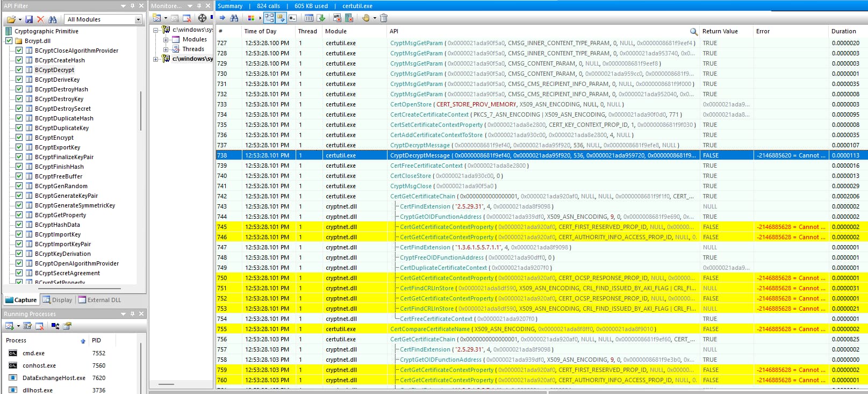
Task: Select call row 755 CertCompareCertificateName
Action: pyautogui.click(x=541, y=329)
